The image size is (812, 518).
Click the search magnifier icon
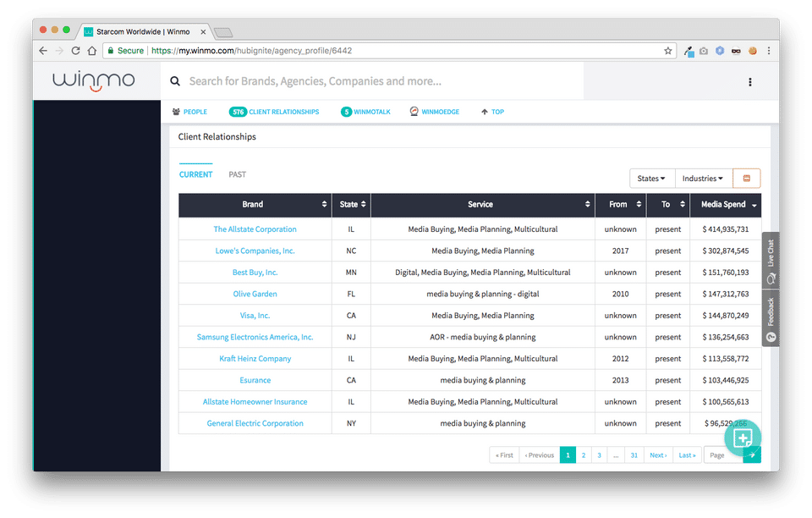175,81
